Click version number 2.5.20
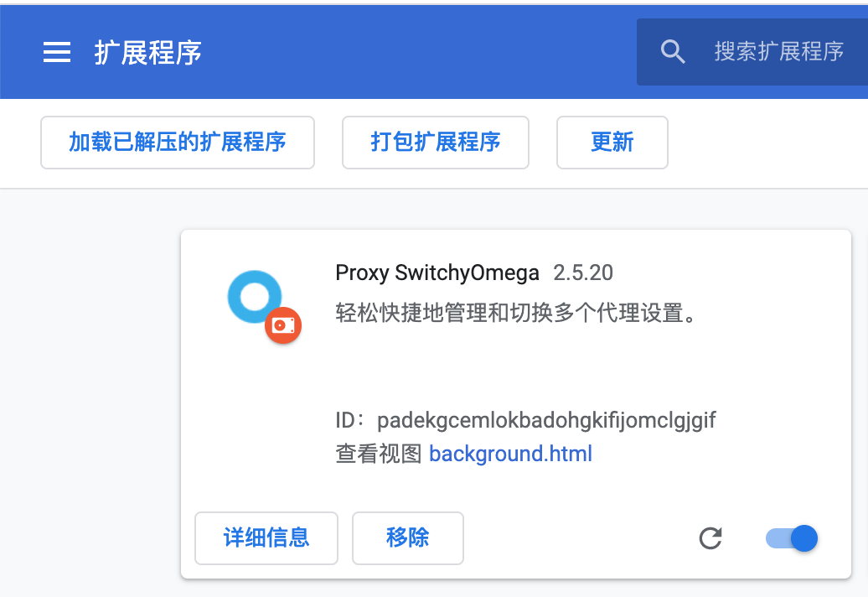This screenshot has height=597, width=868. tap(583, 273)
